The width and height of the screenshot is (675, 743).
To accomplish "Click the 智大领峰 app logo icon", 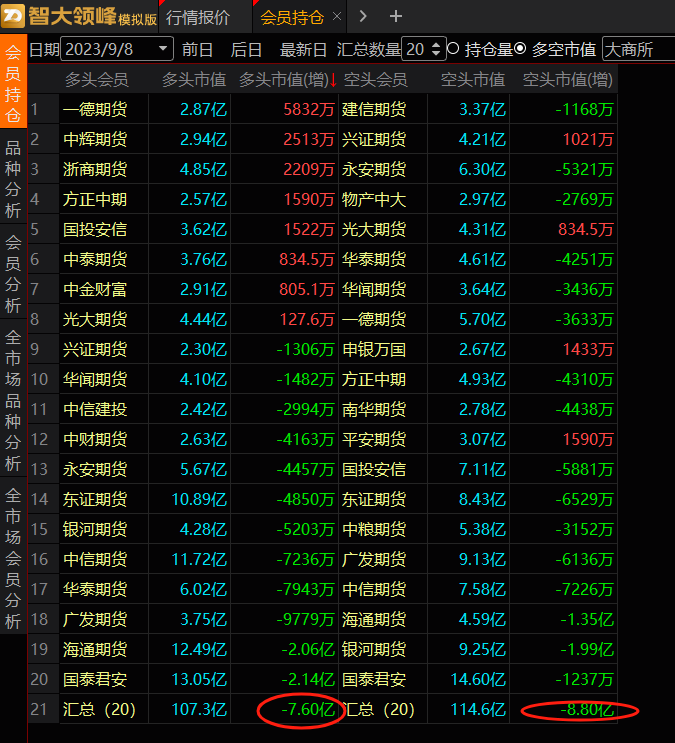I will tap(13, 16).
